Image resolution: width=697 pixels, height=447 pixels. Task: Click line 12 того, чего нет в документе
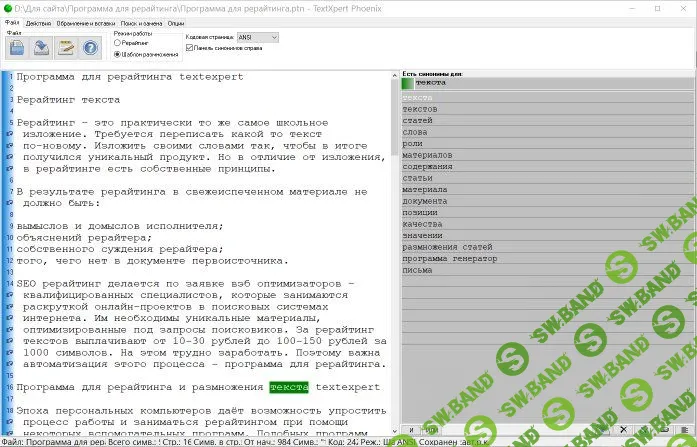pos(152,261)
